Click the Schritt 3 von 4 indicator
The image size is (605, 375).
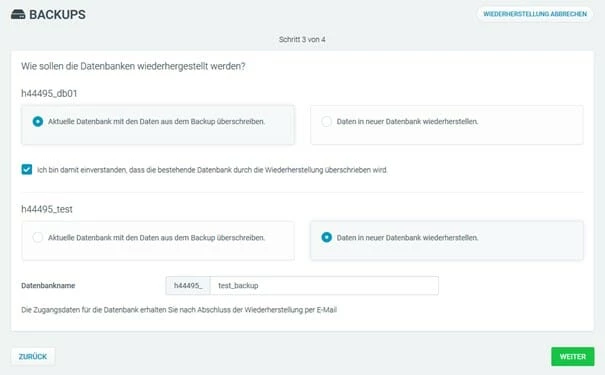[302, 39]
